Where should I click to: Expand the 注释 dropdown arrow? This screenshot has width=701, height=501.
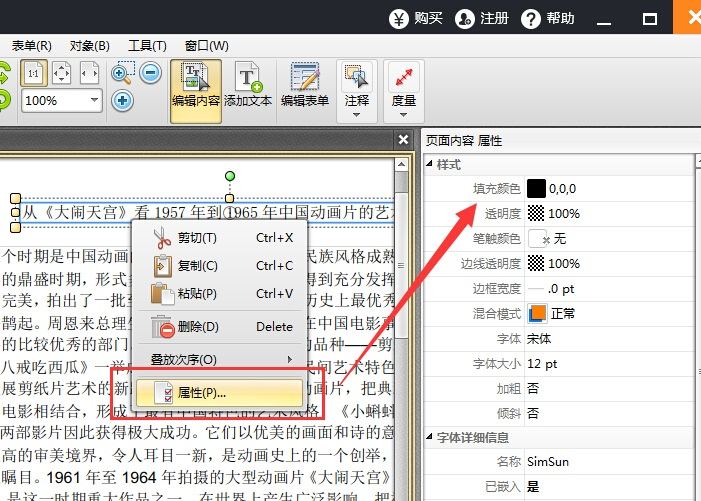pyautogui.click(x=356, y=115)
